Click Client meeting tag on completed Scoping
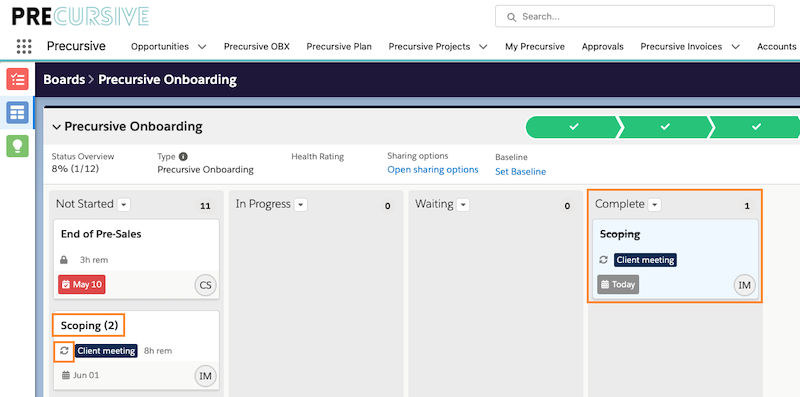 coord(645,260)
